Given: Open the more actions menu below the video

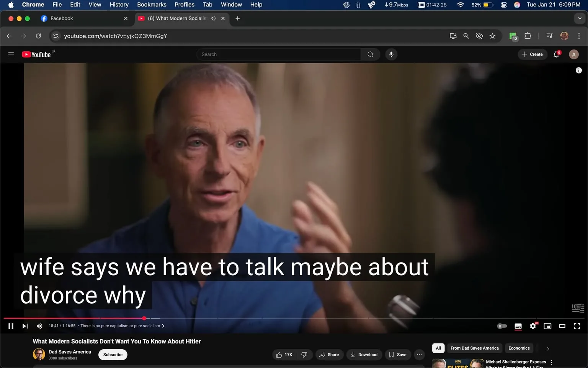Looking at the screenshot, I should click(x=419, y=355).
